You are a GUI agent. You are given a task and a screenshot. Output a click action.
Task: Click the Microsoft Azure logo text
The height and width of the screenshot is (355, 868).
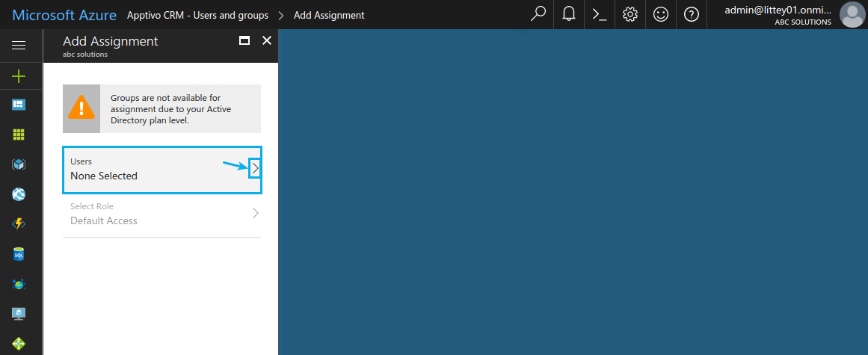[64, 15]
